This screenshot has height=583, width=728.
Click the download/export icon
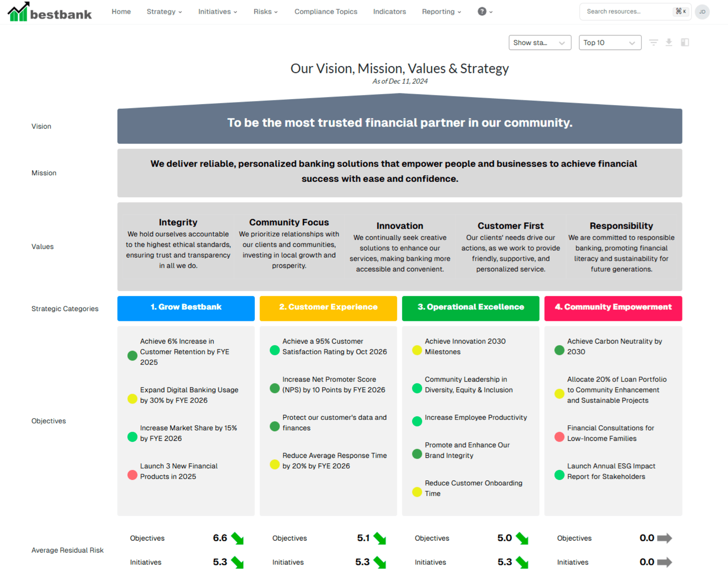[x=669, y=42]
